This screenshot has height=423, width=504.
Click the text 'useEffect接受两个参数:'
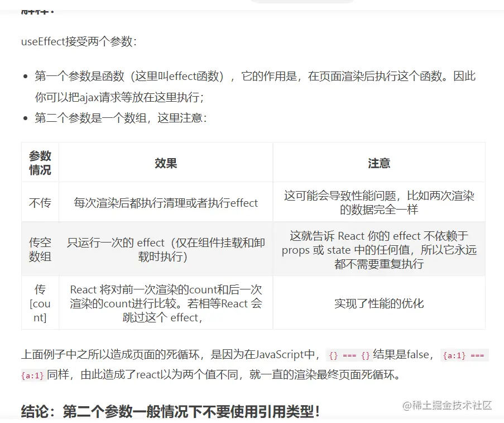(x=79, y=42)
